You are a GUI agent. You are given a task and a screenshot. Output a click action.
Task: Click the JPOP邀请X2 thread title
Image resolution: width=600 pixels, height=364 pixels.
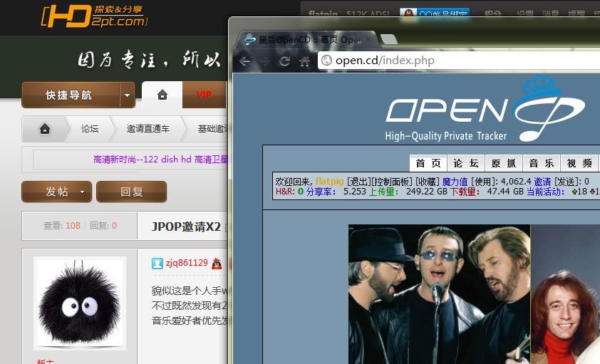187,227
